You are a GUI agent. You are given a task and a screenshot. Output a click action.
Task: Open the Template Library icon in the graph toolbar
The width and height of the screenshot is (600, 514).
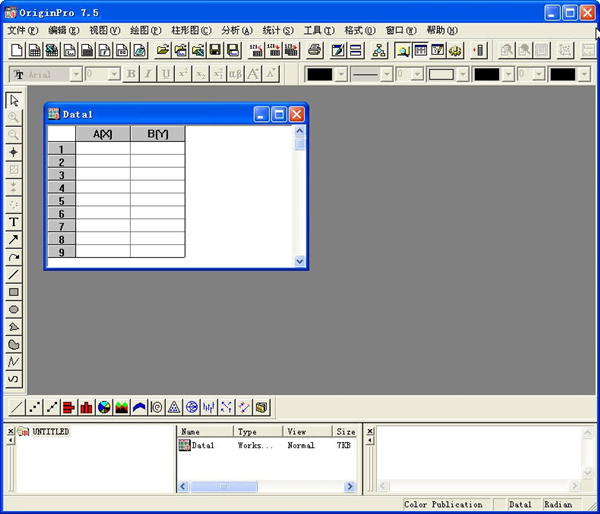tap(261, 407)
